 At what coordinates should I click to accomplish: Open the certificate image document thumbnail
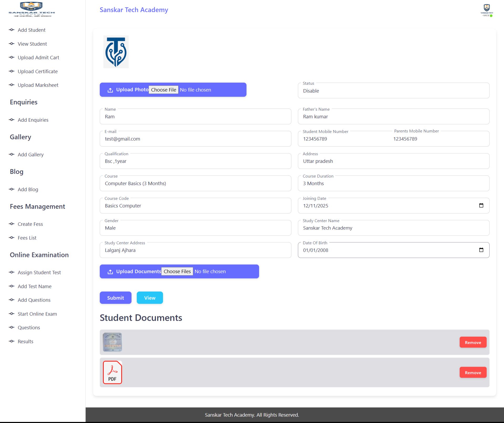(112, 342)
